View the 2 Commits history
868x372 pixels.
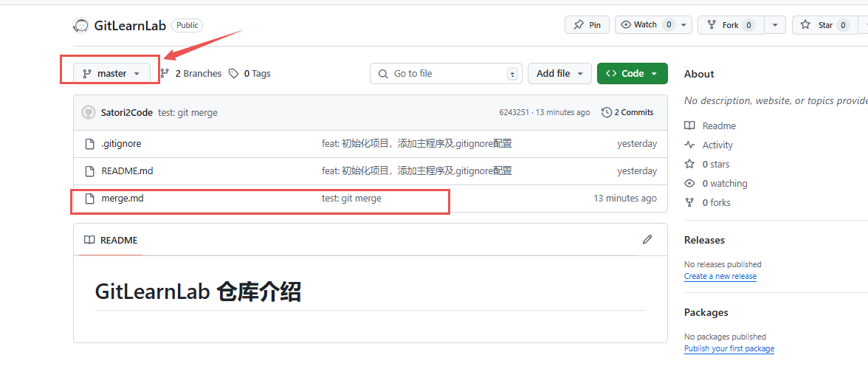pyautogui.click(x=627, y=112)
